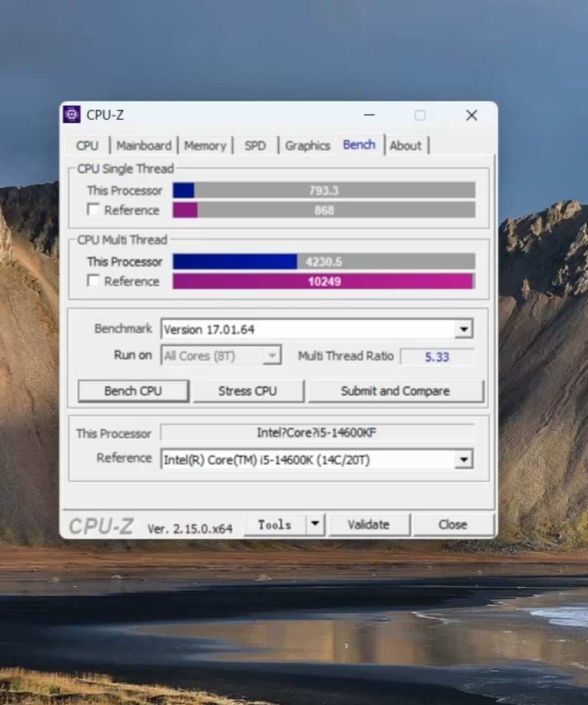Expand the Benchmark version dropdown
The image size is (588, 705).
[x=464, y=329]
